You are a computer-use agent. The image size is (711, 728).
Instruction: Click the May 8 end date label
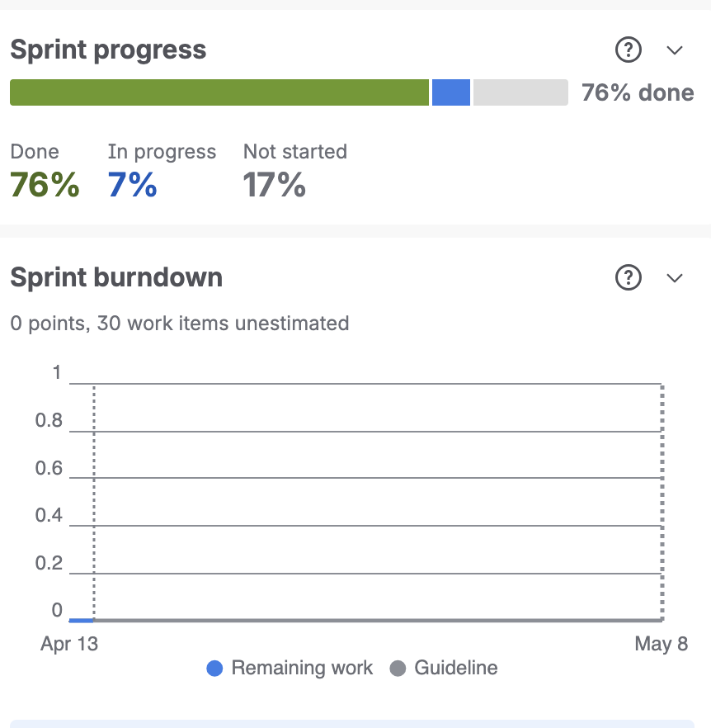click(x=661, y=644)
